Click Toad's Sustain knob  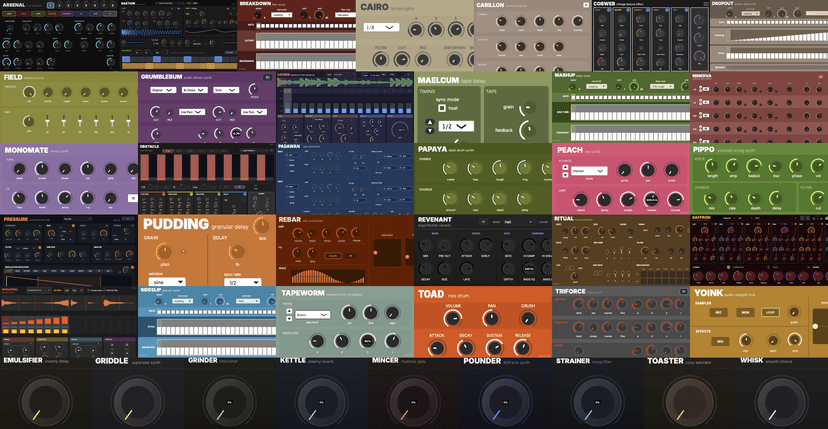point(494,348)
